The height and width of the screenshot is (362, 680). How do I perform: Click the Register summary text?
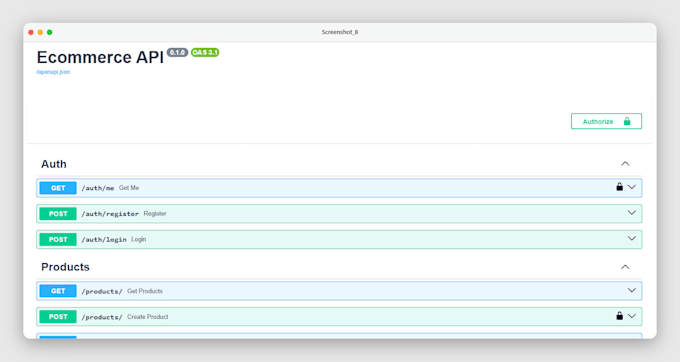pyautogui.click(x=155, y=214)
